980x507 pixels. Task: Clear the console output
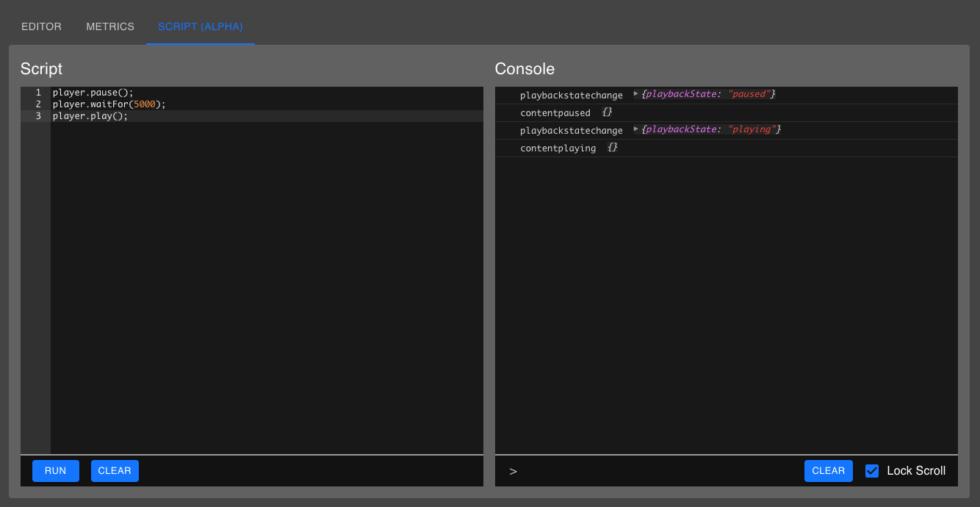coord(828,470)
